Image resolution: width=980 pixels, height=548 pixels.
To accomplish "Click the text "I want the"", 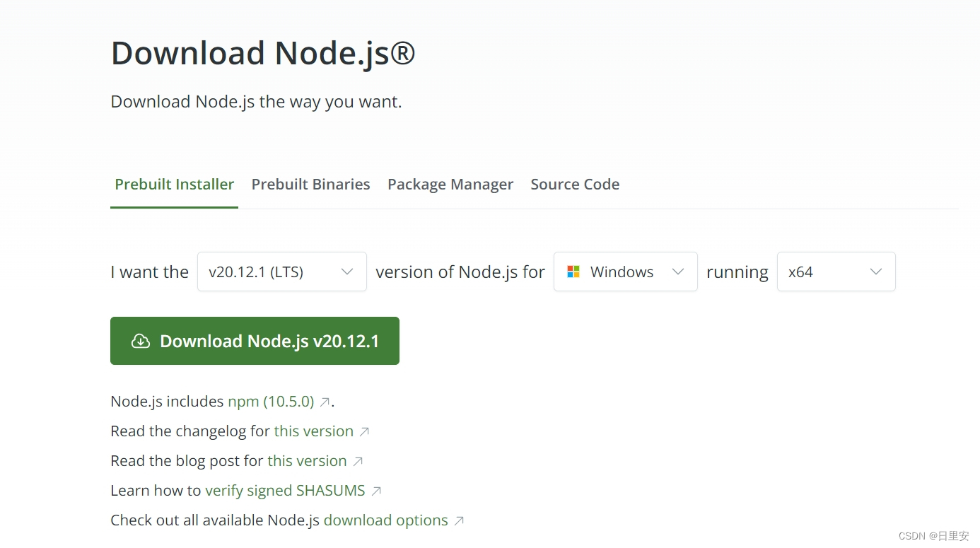I will [150, 272].
